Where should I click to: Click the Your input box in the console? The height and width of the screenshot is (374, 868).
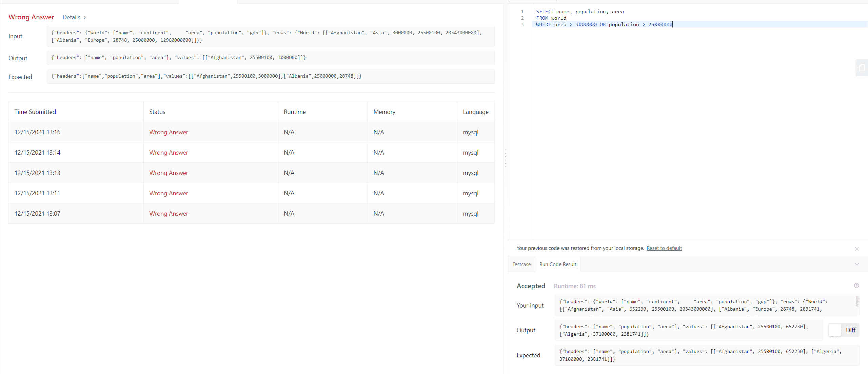click(707, 305)
